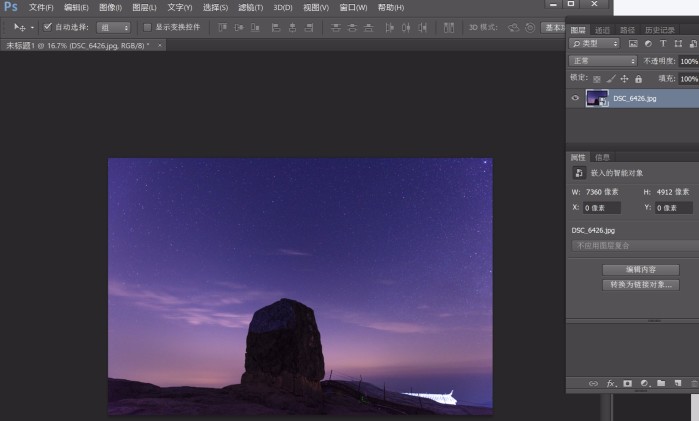Toggle the adjustment layer filter icon
699x421 pixels.
coord(648,44)
